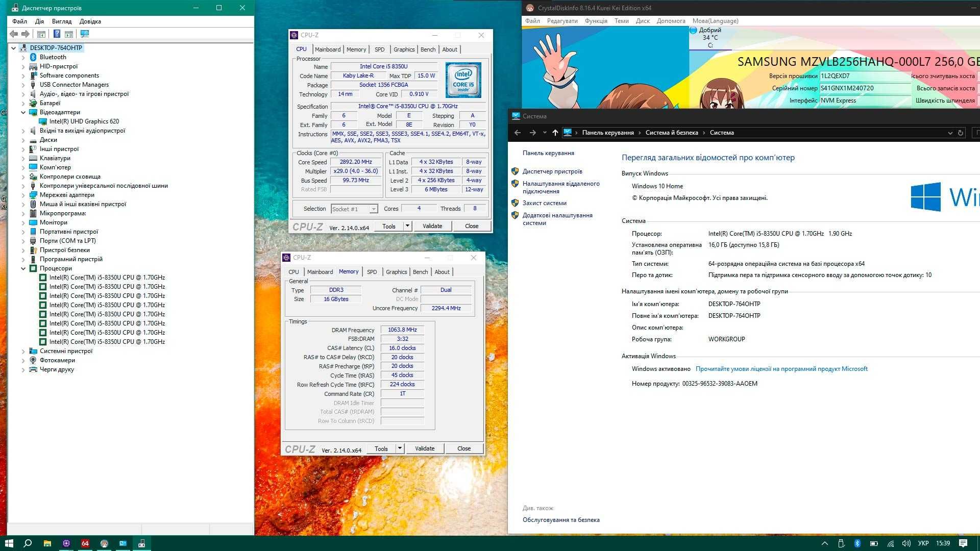Screen dimensions: 980x551
Task: Open Налаштування віддаленого підключення link
Action: (561, 187)
